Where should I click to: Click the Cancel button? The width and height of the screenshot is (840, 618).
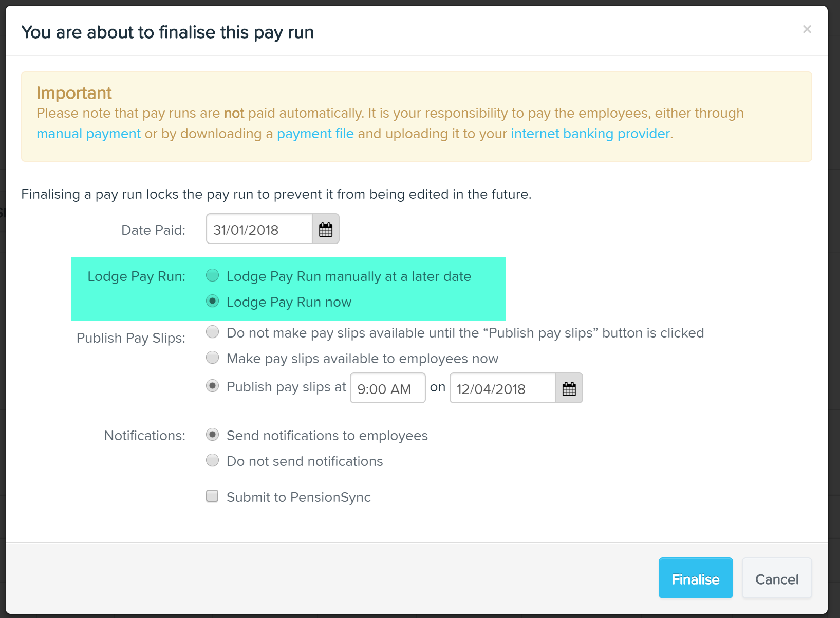pyautogui.click(x=776, y=578)
